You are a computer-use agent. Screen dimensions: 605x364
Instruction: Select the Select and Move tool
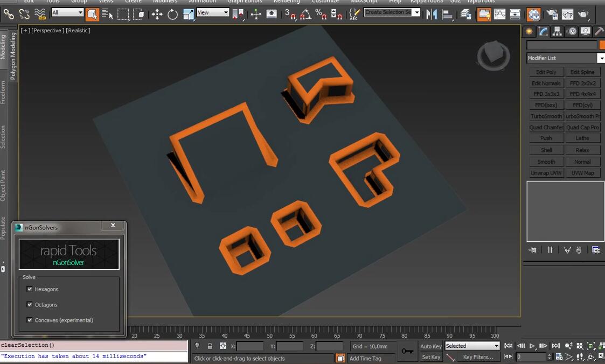(157, 15)
